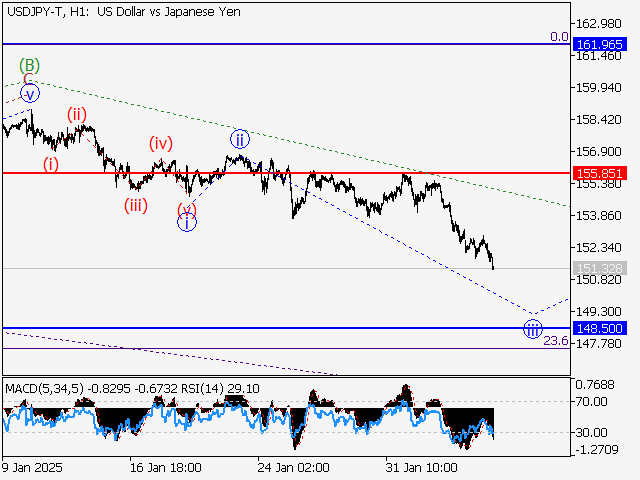This screenshot has height=480, width=640.
Task: Click the current price 151.223 tag
Action: click(x=600, y=268)
